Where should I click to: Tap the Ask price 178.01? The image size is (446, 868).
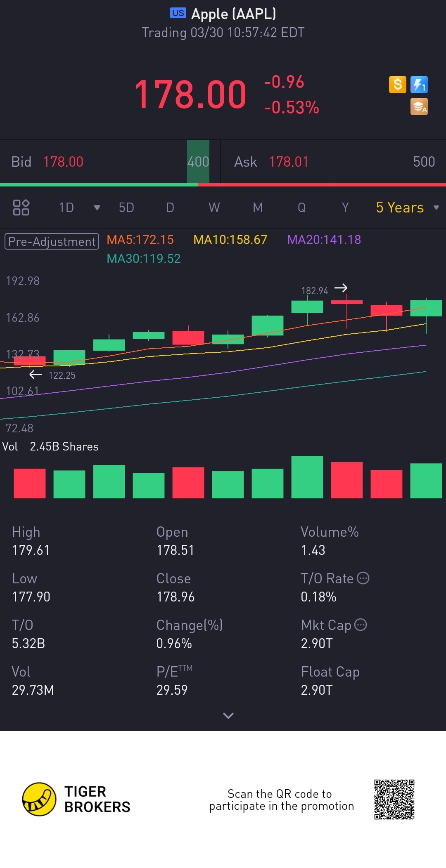(289, 162)
